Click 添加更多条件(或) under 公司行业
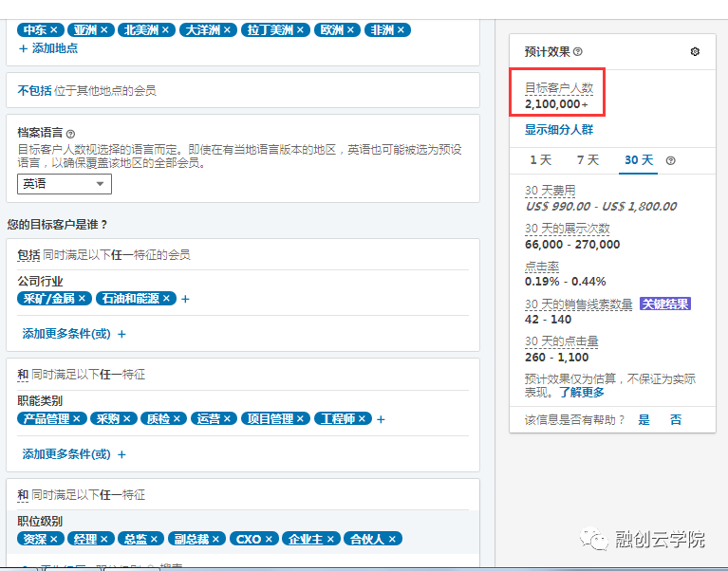 point(74,334)
